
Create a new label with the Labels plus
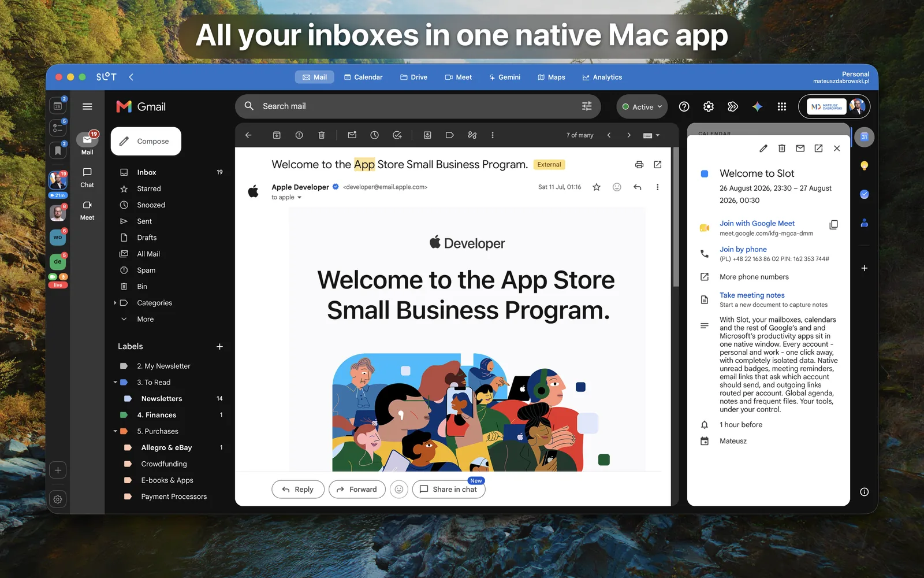point(219,347)
